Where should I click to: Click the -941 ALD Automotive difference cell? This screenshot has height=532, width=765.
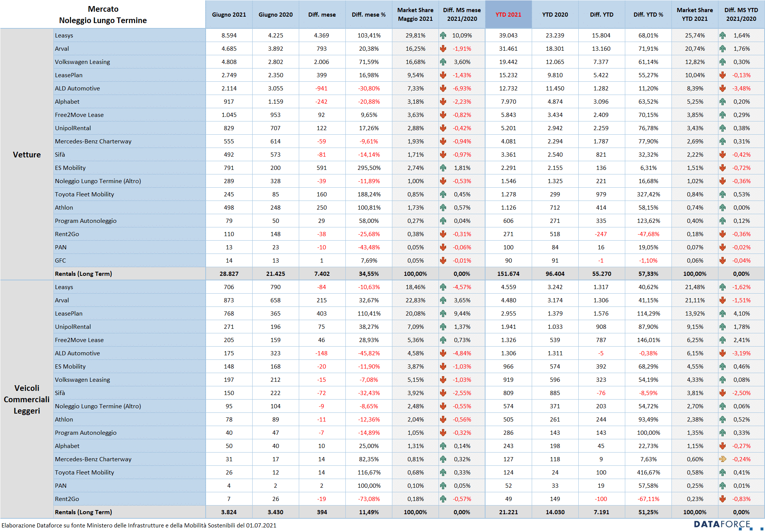click(322, 89)
